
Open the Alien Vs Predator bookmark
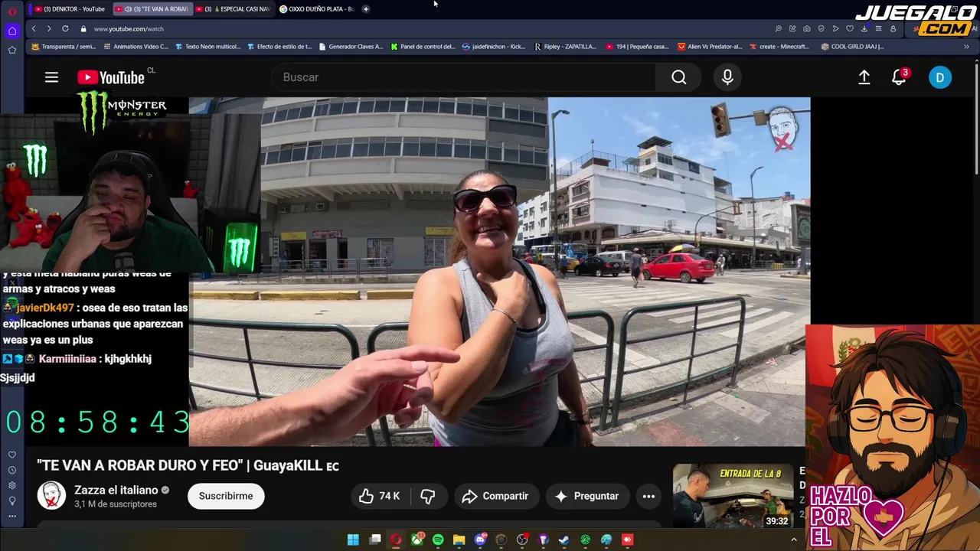(710, 47)
